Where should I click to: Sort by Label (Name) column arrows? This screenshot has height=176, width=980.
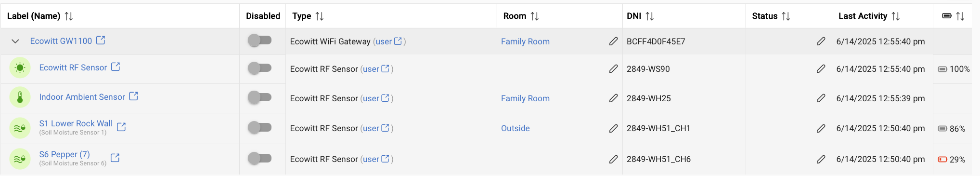pos(69,16)
